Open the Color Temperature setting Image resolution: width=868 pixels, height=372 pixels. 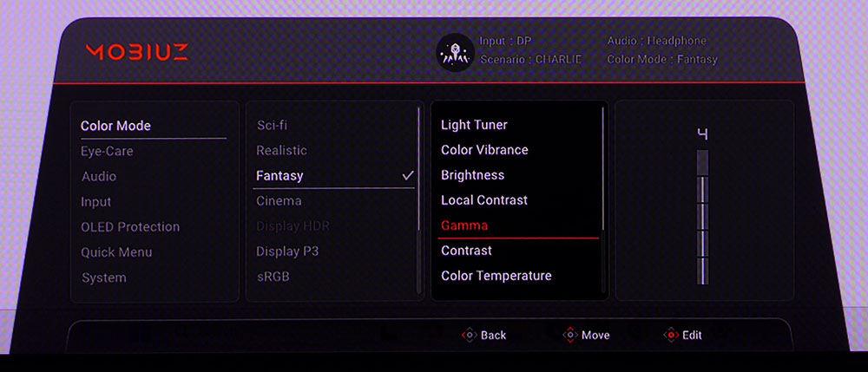pyautogui.click(x=496, y=276)
